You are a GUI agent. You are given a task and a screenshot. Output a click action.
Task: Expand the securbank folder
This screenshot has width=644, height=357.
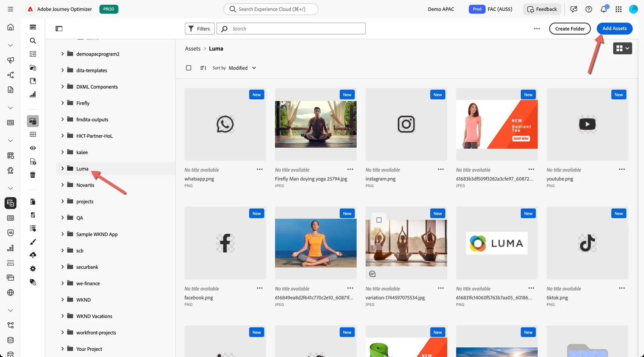pyautogui.click(x=62, y=267)
